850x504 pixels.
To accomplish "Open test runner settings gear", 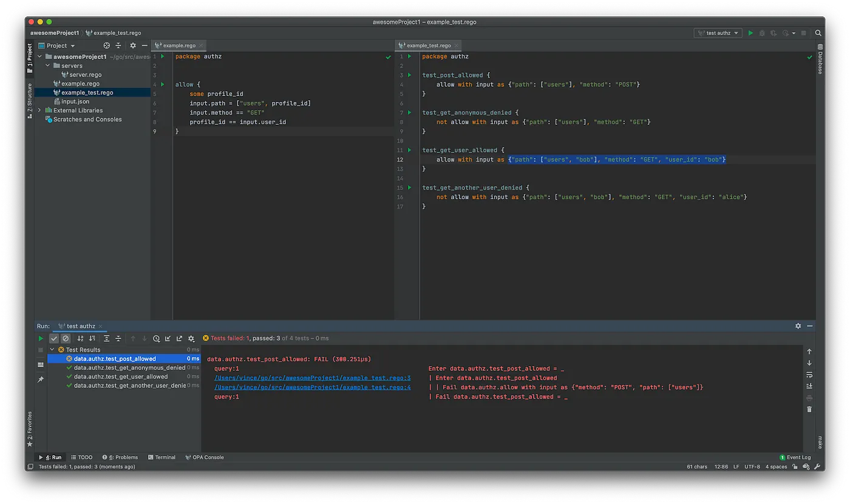I will (192, 339).
